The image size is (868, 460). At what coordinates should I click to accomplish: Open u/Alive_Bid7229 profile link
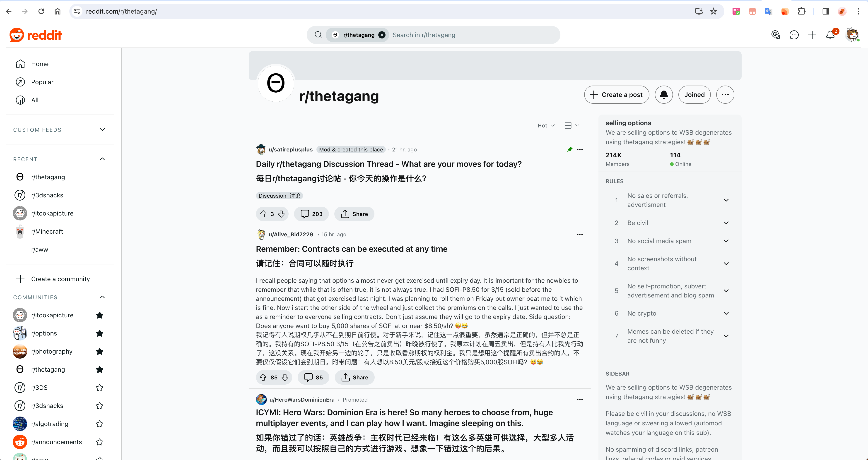[291, 234]
